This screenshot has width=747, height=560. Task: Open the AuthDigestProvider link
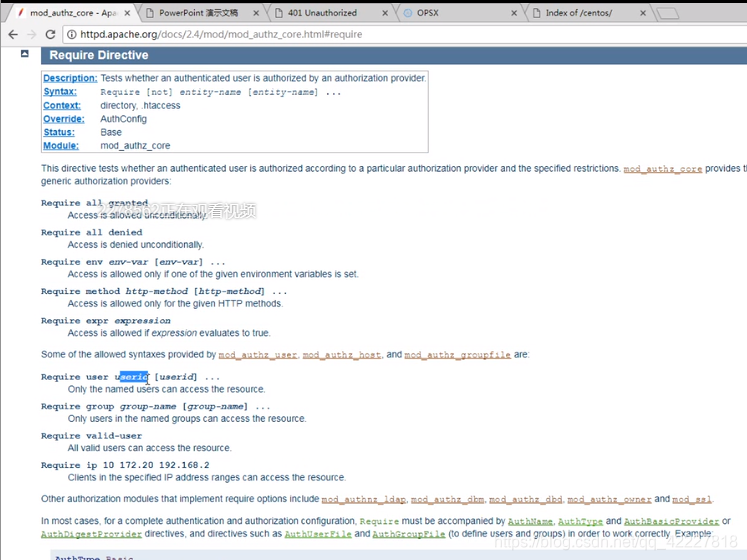point(91,534)
